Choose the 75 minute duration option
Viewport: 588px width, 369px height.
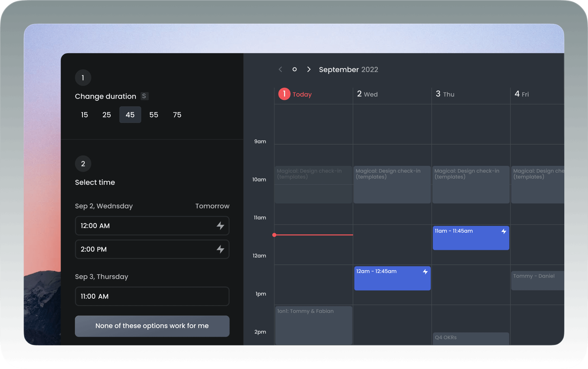pos(177,115)
